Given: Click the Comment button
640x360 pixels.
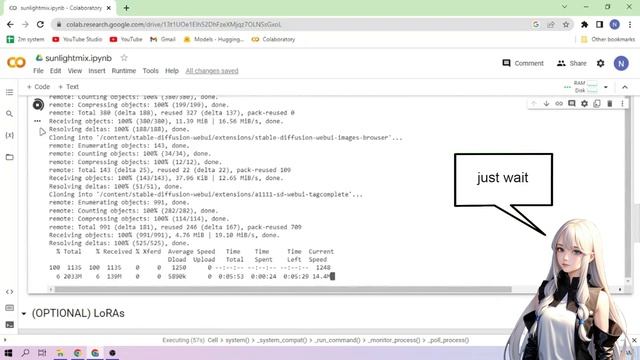Looking at the screenshot, I should point(523,63).
